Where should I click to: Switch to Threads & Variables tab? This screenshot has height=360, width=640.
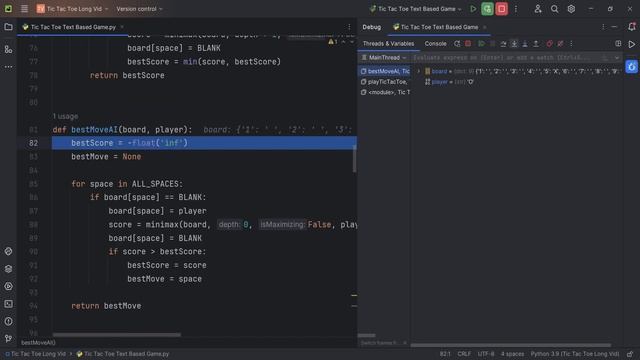(x=388, y=44)
